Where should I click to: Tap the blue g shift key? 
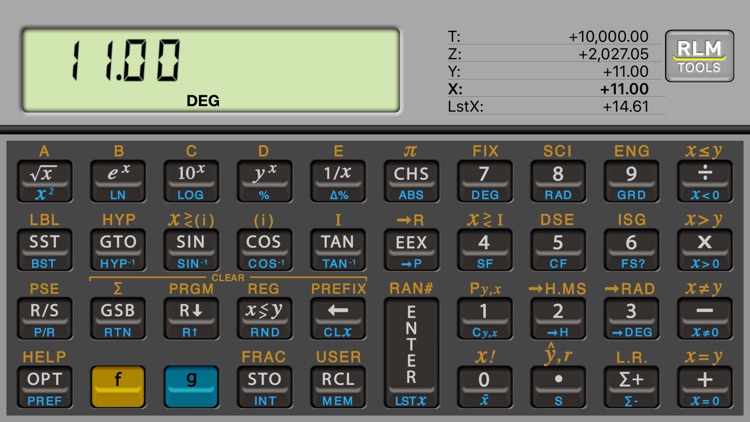point(191,387)
